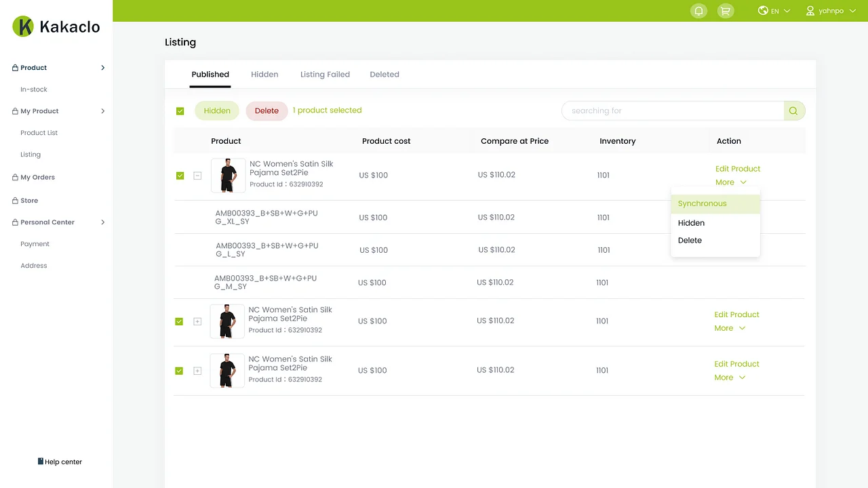Viewport: 868px width, 488px height.
Task: Click the red Delete button
Action: click(267, 110)
